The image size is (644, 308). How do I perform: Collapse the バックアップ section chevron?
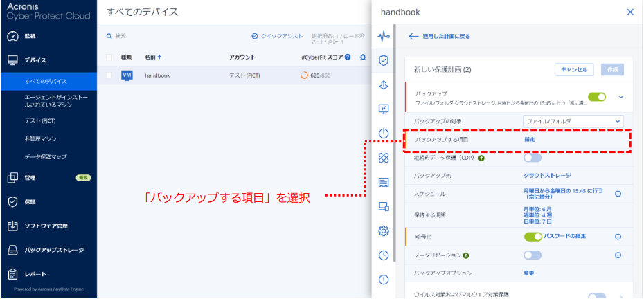coord(620,98)
